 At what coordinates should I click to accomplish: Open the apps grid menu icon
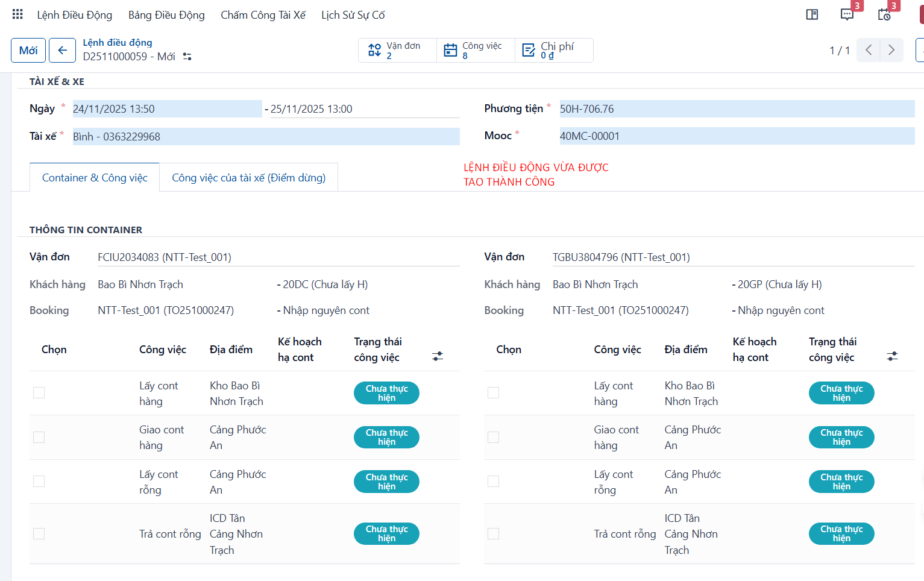point(17,14)
